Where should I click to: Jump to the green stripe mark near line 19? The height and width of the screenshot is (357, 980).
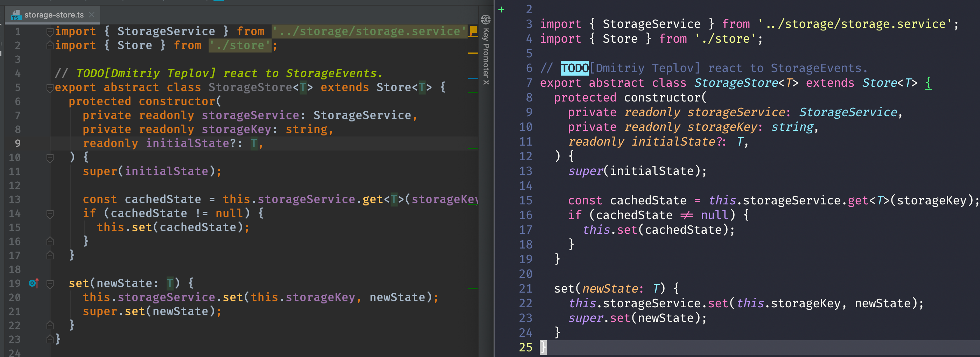473,288
